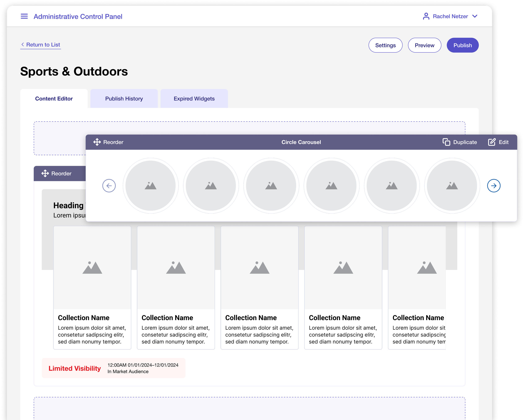
Task: Switch to the Content Editor tab
Action: coord(54,99)
